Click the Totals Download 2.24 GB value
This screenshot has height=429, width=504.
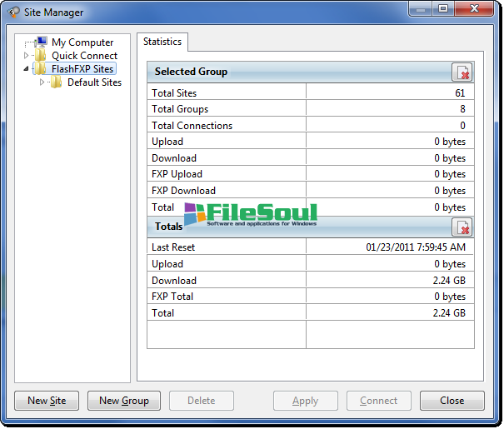click(x=448, y=281)
